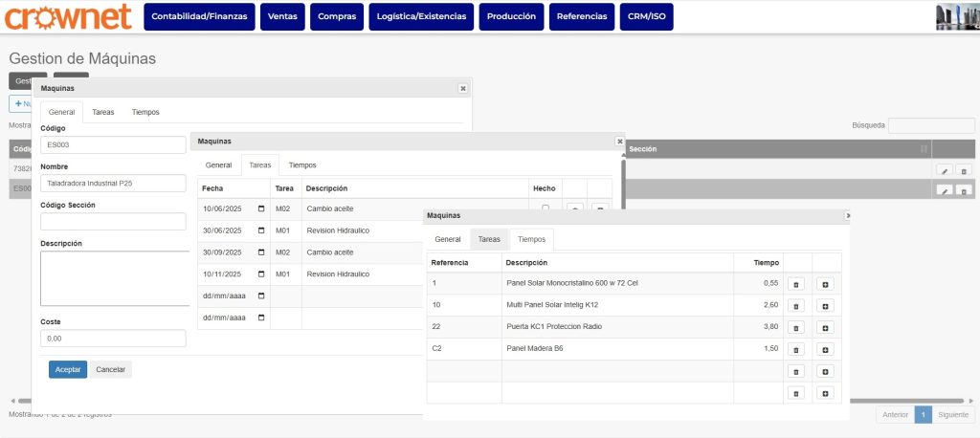This screenshot has width=980, height=438.
Task: Delete the Panel Solar Monocristalino time row
Action: point(794,284)
